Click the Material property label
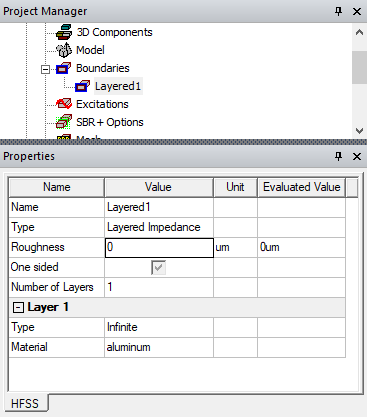This screenshot has height=417, width=367. pos(29,347)
